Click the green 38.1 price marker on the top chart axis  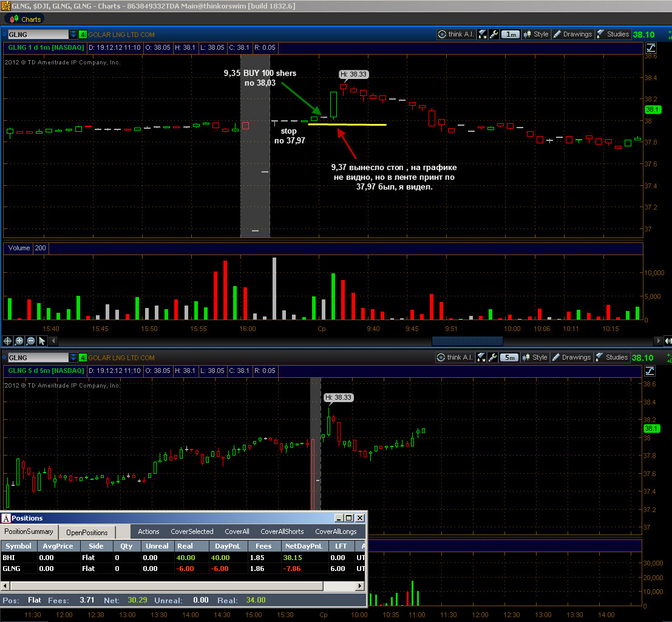(x=653, y=110)
